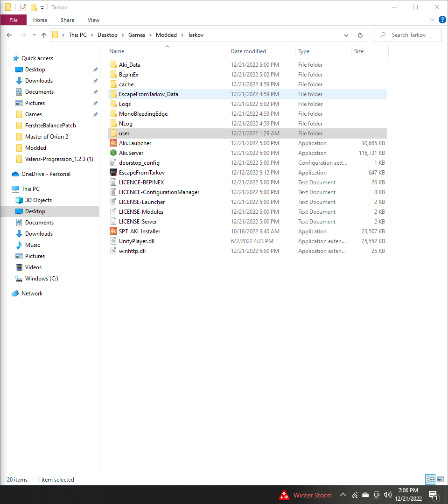The width and height of the screenshot is (448, 504).
Task: Open Music under This PC
Action: point(33,245)
